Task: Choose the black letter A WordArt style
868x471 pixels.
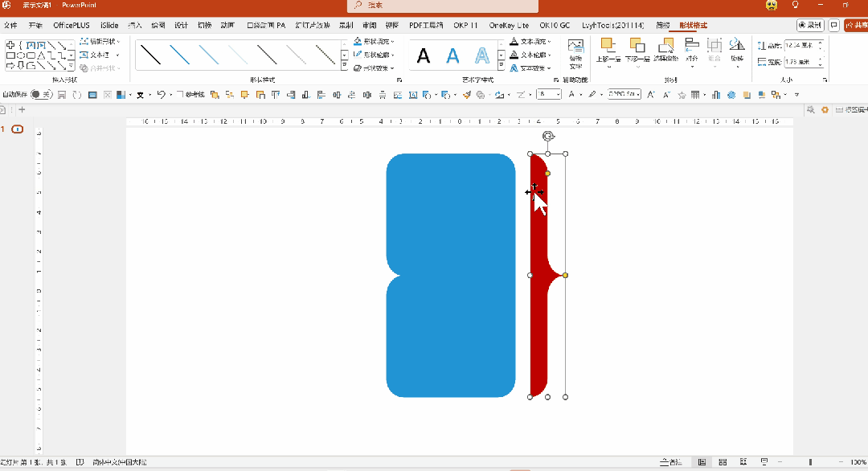Action: 424,55
